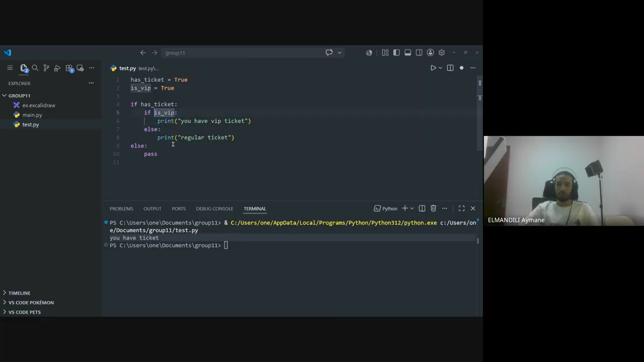The width and height of the screenshot is (644, 362).
Task: Maximize the panel size
Action: 462,208
